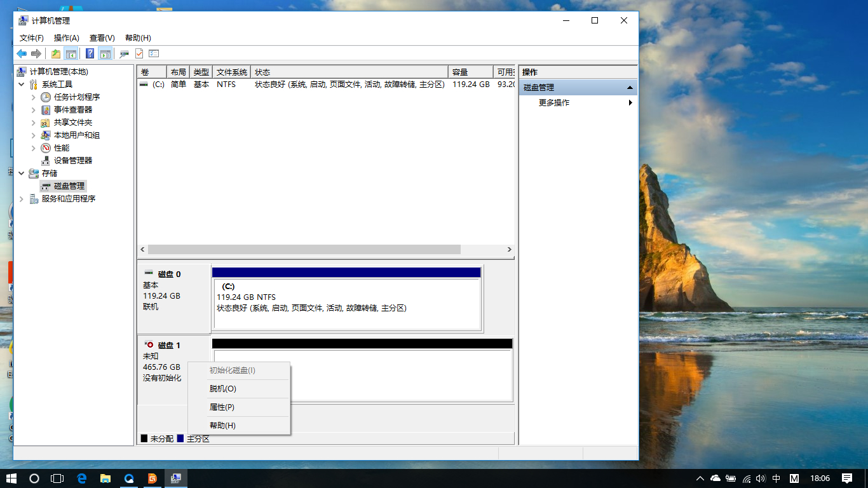This screenshot has width=868, height=488.
Task: Expand the 共享文件夹 tree node
Action: point(34,123)
